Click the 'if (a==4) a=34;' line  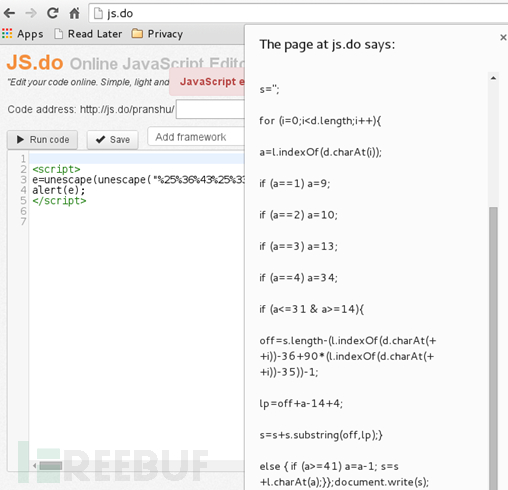coord(298,277)
